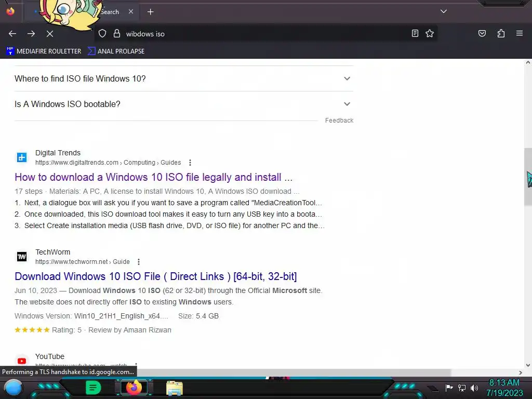This screenshot has height=399, width=532.
Task: Click the 'Size: 5.4 GB' text
Action: tap(198, 316)
